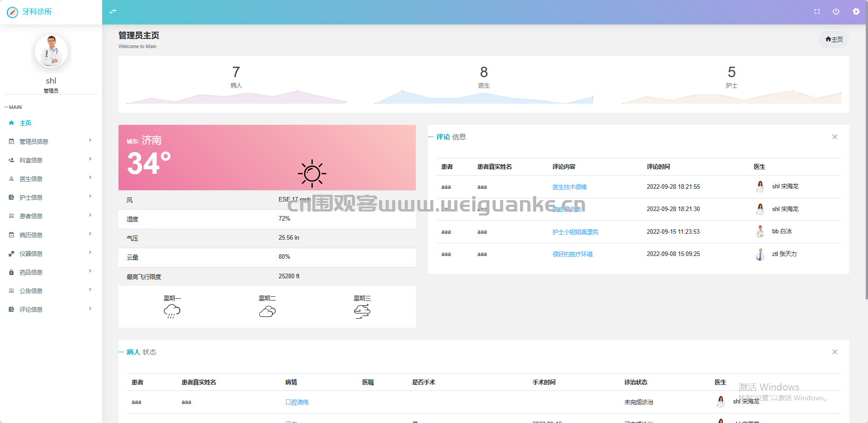The height and width of the screenshot is (423, 868).
Task: Click the page vertical scrollbar
Action: pos(866,150)
